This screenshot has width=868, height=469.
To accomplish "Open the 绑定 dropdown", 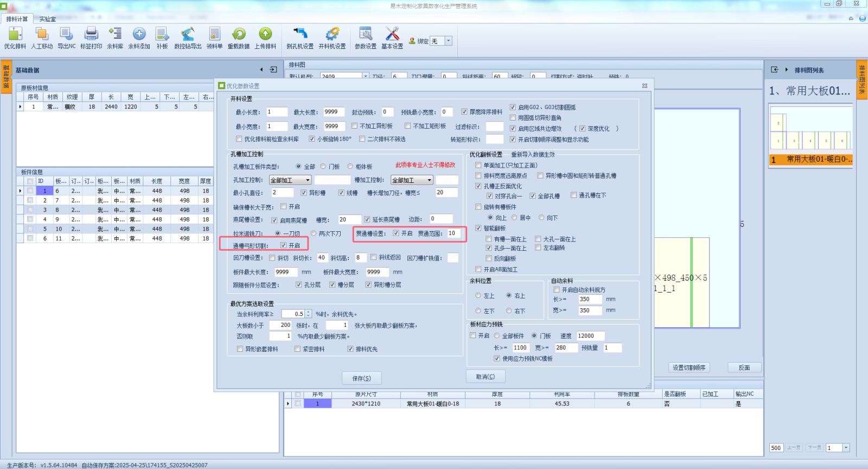I will (448, 41).
